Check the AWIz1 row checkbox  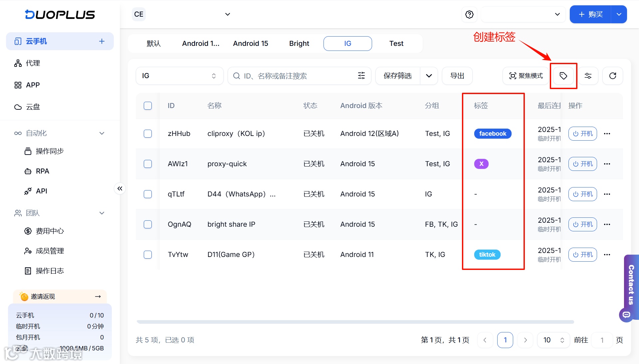point(148,164)
